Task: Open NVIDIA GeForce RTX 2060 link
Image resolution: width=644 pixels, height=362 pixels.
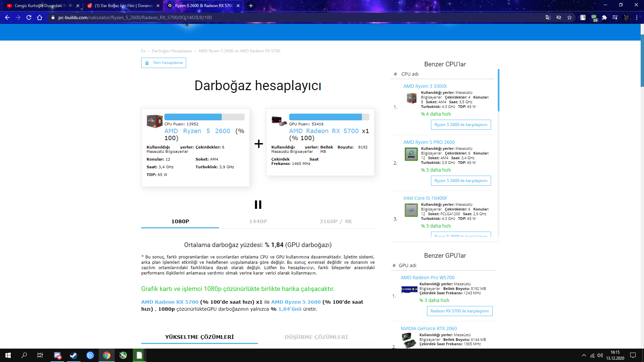Action: point(429,328)
